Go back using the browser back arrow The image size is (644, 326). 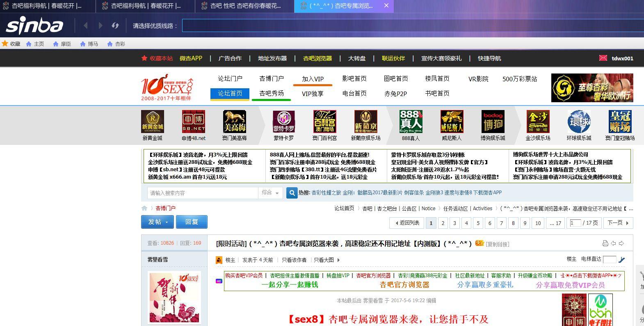[x=85, y=25]
